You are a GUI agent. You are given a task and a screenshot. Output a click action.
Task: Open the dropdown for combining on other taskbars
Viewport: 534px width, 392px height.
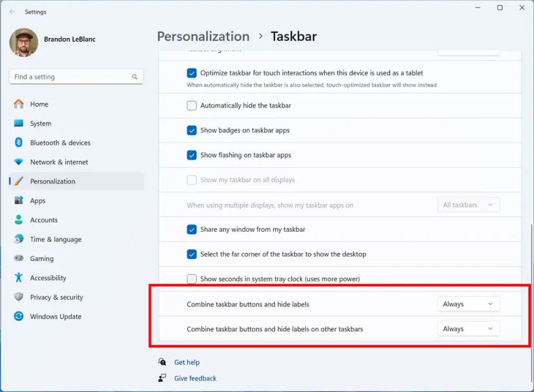click(x=468, y=329)
